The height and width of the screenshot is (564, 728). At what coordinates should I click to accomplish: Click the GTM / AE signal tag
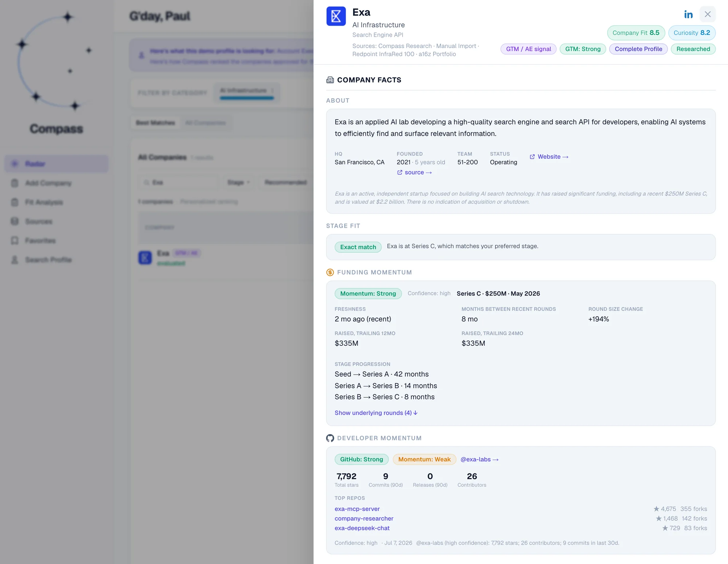click(529, 49)
